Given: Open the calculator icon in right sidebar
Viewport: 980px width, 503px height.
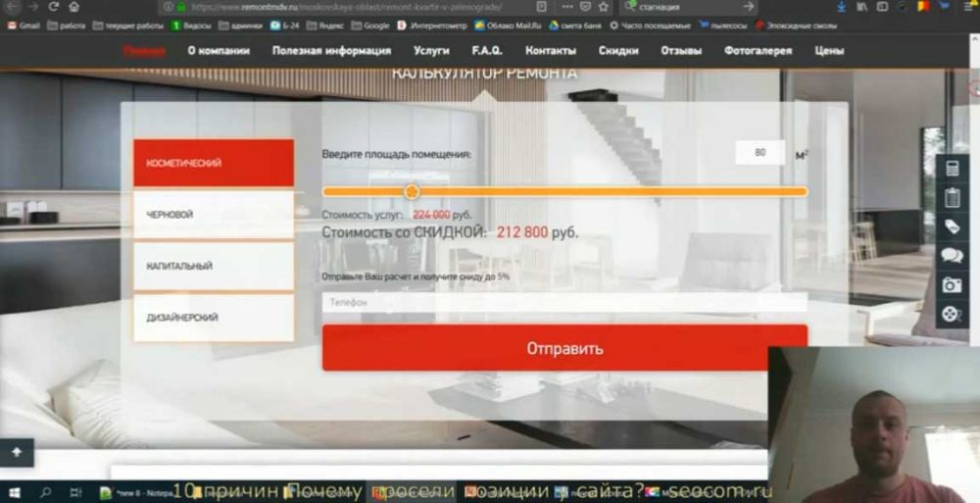Looking at the screenshot, I should [x=951, y=169].
